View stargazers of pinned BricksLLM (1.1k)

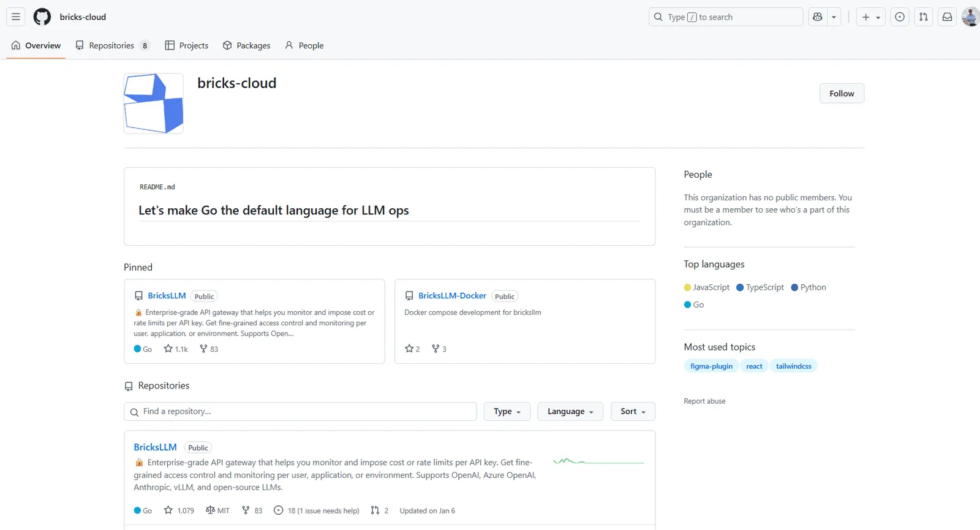176,349
